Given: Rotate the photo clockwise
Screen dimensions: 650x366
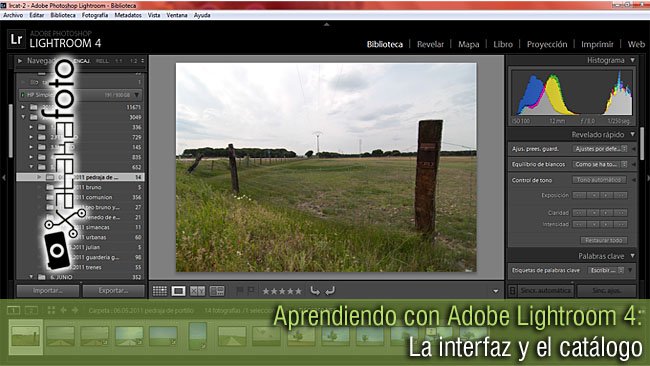Looking at the screenshot, I should click(x=330, y=291).
